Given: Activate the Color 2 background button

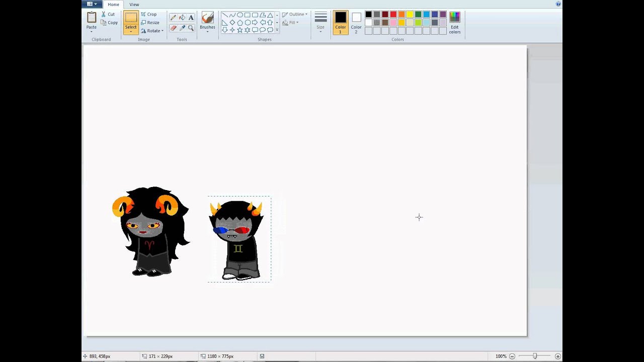Looking at the screenshot, I should point(356,23).
